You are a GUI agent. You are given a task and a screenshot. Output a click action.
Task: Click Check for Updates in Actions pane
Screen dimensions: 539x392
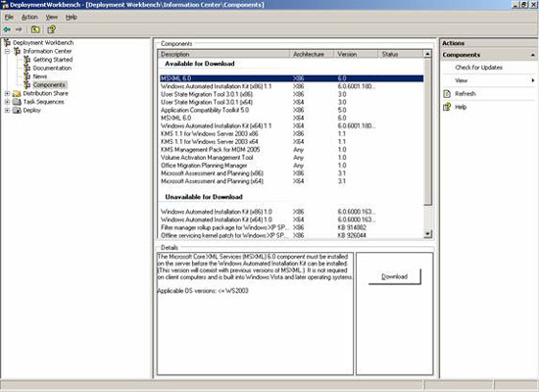pos(478,68)
